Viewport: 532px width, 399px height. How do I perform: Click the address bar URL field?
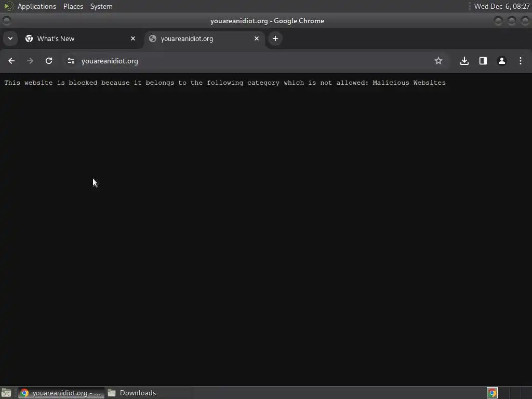pyautogui.click(x=255, y=61)
